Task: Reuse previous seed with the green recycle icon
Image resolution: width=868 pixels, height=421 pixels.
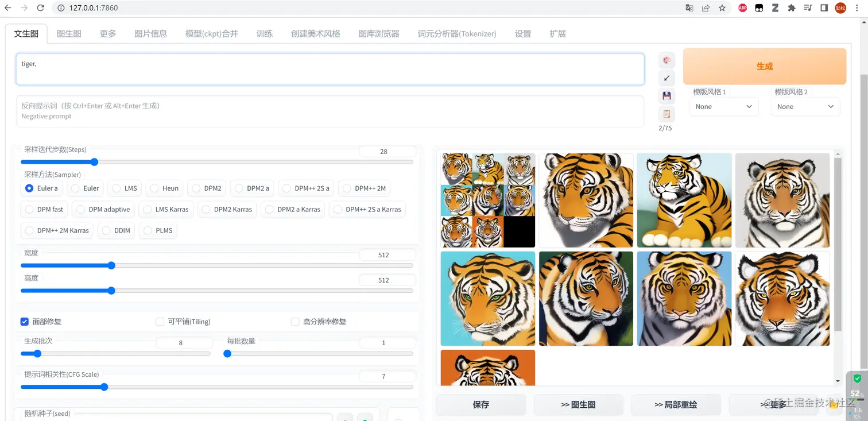Action: (x=366, y=420)
